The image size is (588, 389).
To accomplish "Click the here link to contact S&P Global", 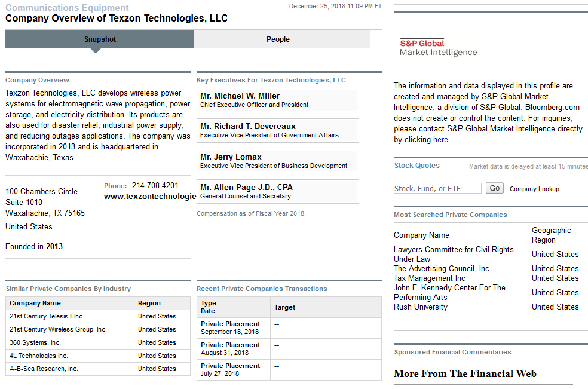I will click(x=440, y=139).
